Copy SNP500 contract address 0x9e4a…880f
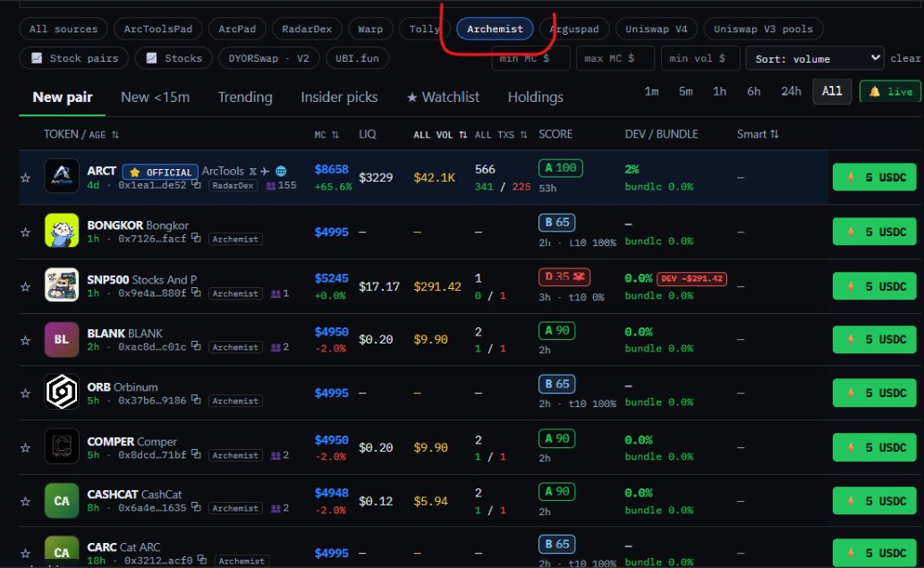 pyautogui.click(x=196, y=292)
